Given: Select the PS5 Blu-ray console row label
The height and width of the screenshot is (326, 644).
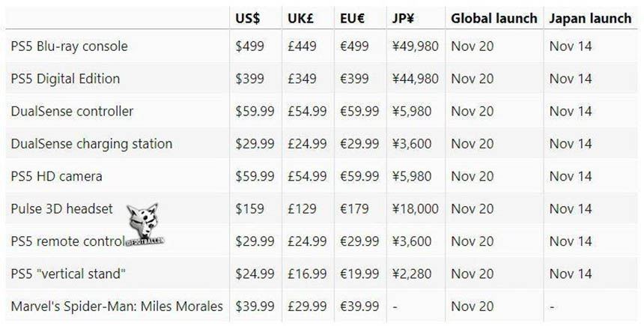Looking at the screenshot, I should tap(69, 46).
